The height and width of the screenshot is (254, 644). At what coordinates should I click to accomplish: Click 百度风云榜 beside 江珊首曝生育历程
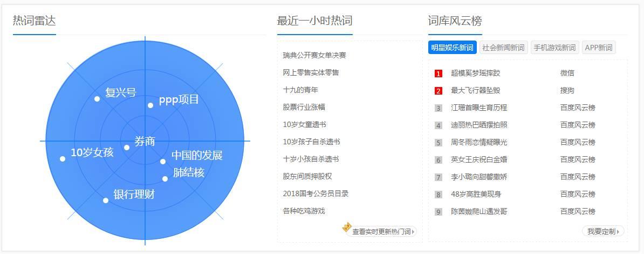click(x=578, y=108)
